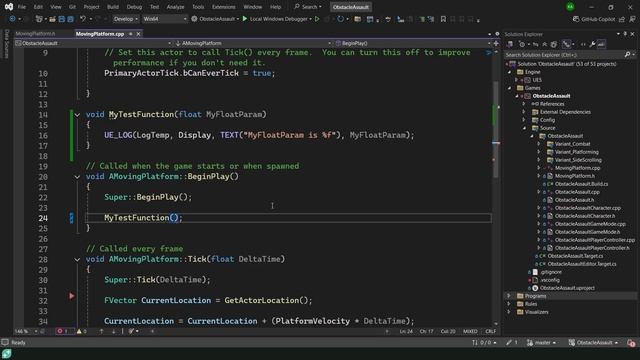The image size is (640, 360).
Task: Click unpushed commits 0/0 indicator
Action: 484,342
